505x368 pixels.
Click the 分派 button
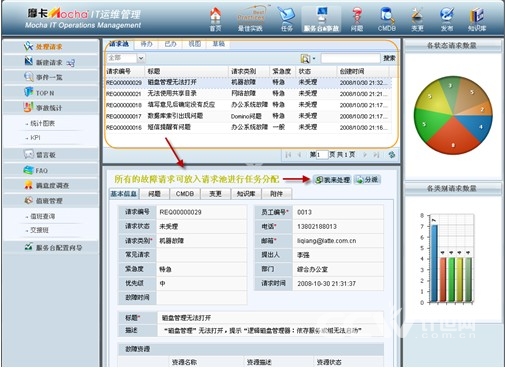point(367,180)
